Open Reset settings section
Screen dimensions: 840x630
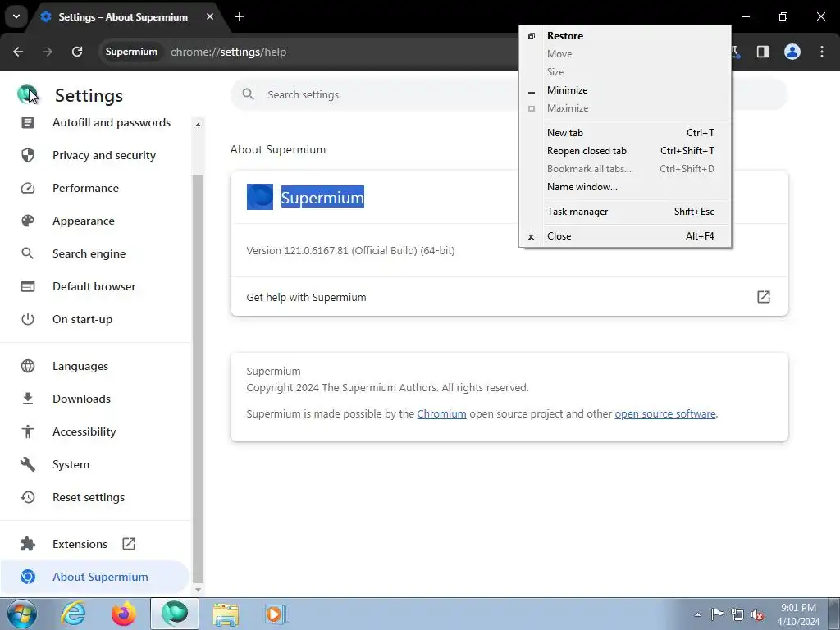tap(95, 497)
